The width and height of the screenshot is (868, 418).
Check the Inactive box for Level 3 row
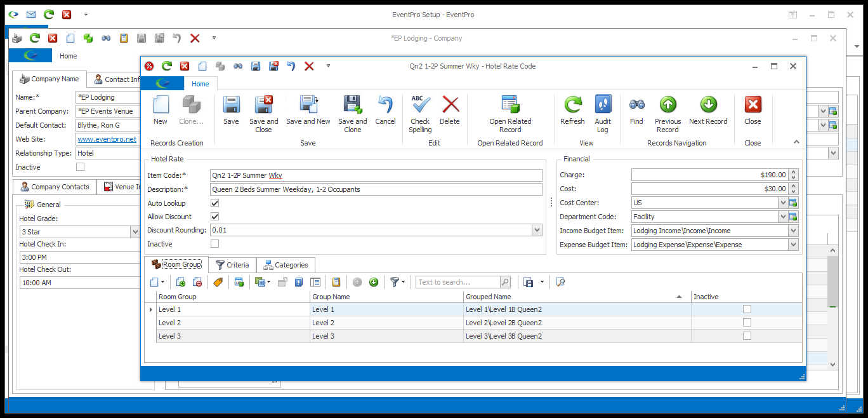[x=747, y=336]
